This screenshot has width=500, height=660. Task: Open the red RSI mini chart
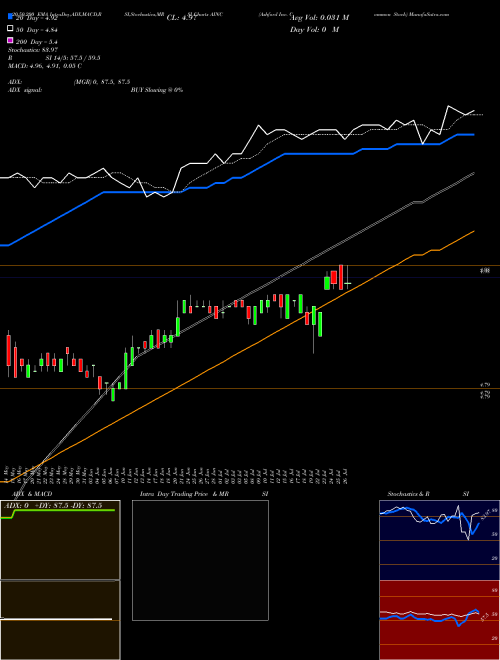click(439, 620)
